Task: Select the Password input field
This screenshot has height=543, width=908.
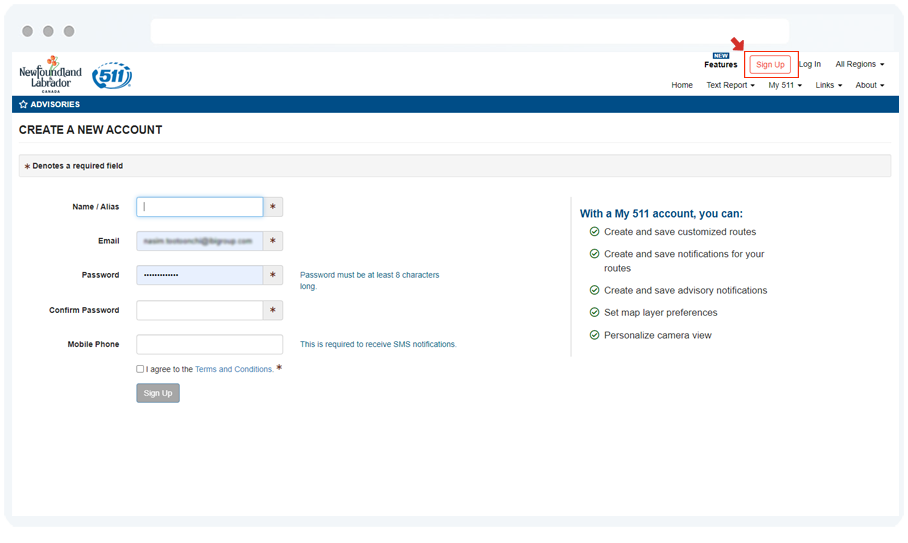Action: pyautogui.click(x=200, y=275)
